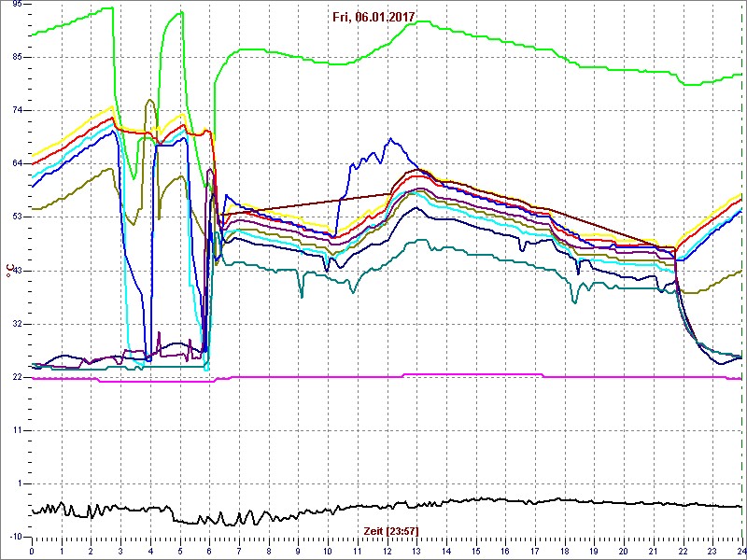The height and width of the screenshot is (560, 747).
Task: Select the 22 value on temperature axis
Action: point(17,378)
